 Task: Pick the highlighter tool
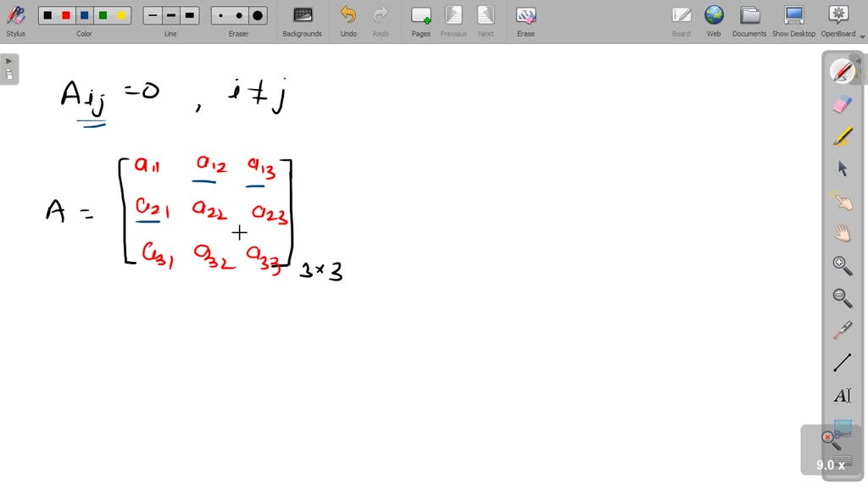coord(842,136)
